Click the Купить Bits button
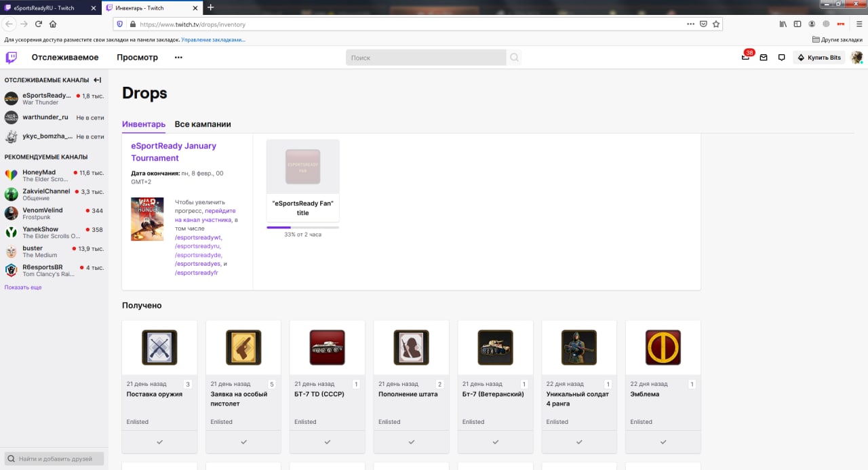The width and height of the screenshot is (868, 470). pos(819,58)
